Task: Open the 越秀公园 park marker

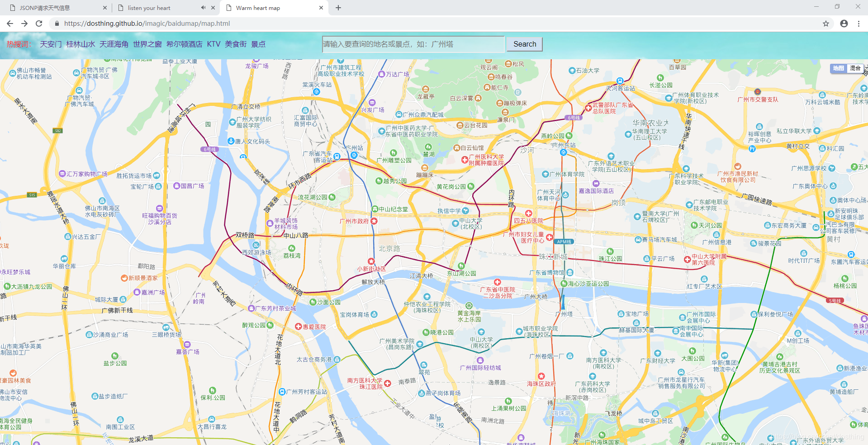Action: [x=379, y=181]
